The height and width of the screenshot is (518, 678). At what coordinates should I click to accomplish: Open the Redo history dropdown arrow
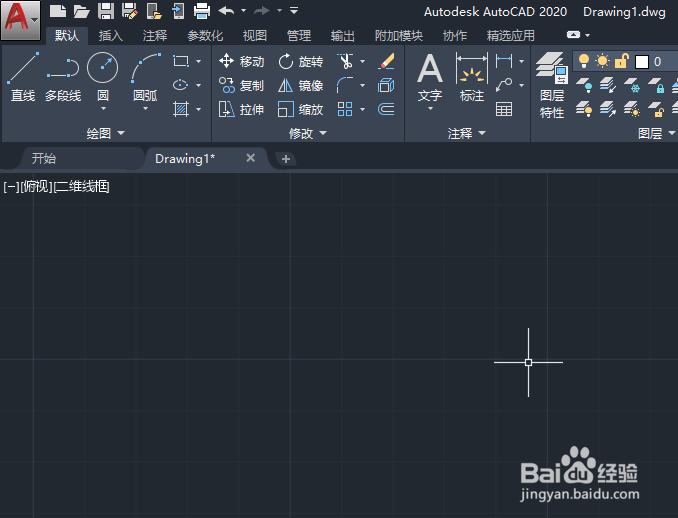pyautogui.click(x=279, y=10)
